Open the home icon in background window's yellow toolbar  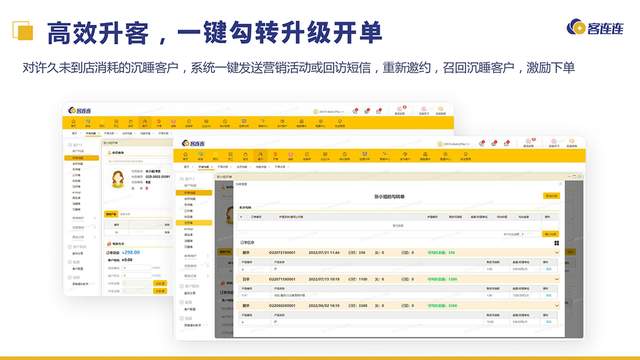73,122
